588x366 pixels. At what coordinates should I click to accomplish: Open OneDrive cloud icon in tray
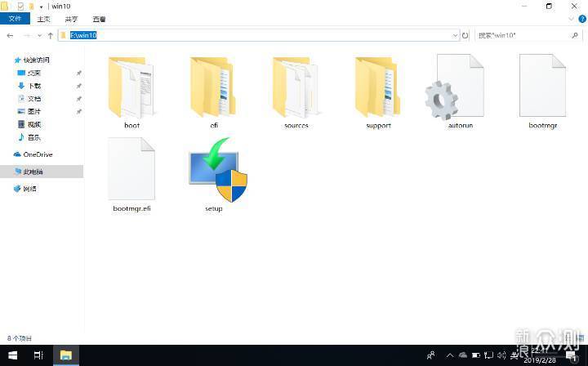pyautogui.click(x=463, y=355)
